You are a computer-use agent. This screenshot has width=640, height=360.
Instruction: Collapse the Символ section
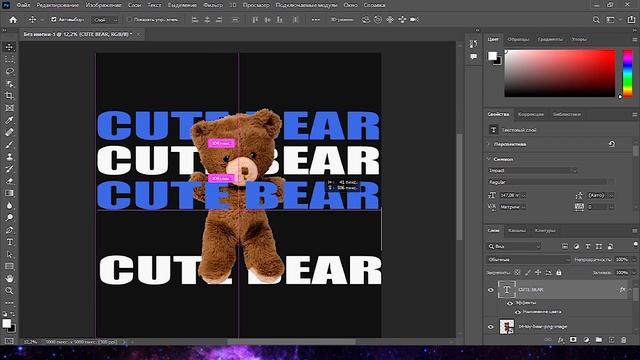489,159
